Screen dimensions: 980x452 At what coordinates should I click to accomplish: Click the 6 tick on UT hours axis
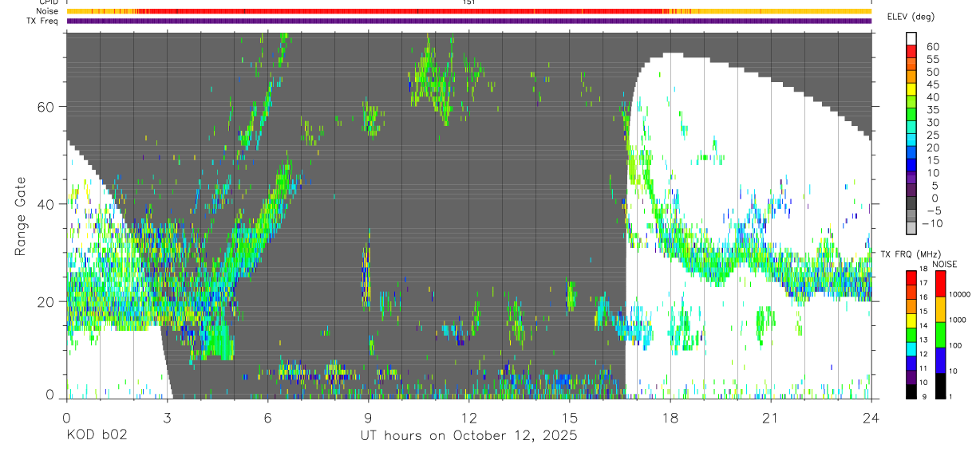click(x=268, y=417)
